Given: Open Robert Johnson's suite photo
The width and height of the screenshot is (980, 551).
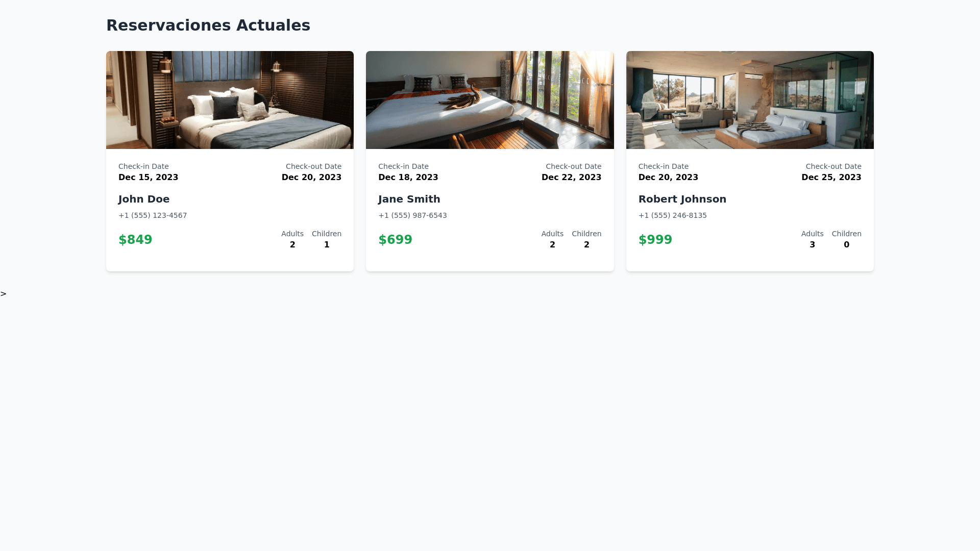Looking at the screenshot, I should pyautogui.click(x=750, y=100).
